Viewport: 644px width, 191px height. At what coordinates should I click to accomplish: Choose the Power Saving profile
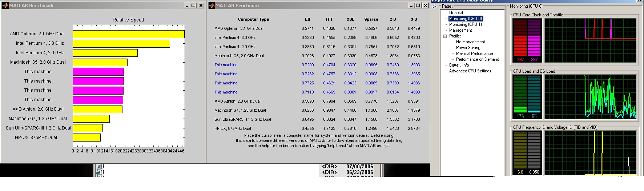[x=468, y=48]
